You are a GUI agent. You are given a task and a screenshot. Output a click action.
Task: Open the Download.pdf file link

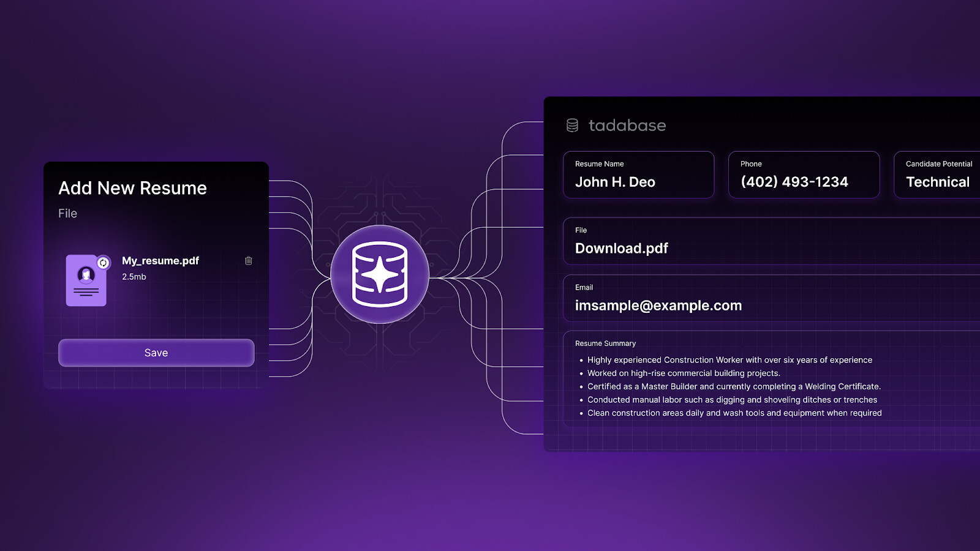click(621, 248)
